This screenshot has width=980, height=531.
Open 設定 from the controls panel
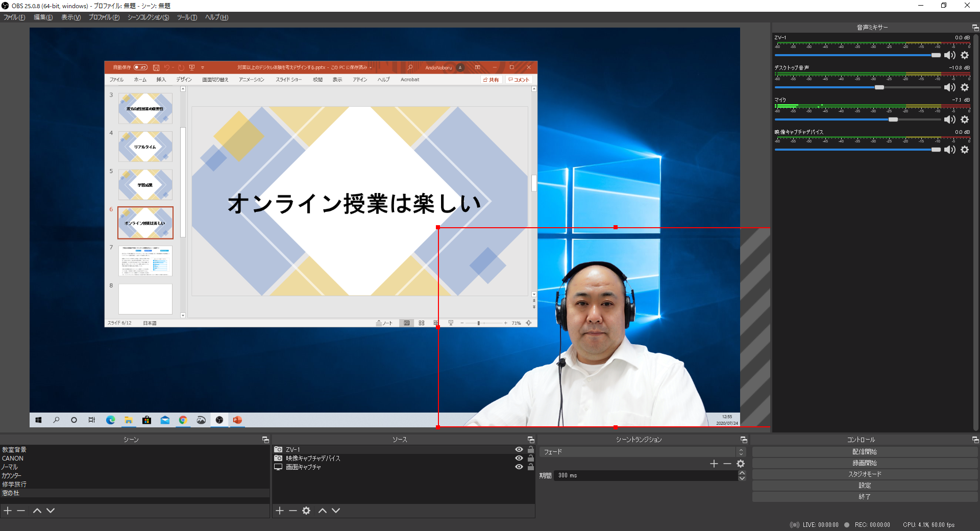[865, 486]
